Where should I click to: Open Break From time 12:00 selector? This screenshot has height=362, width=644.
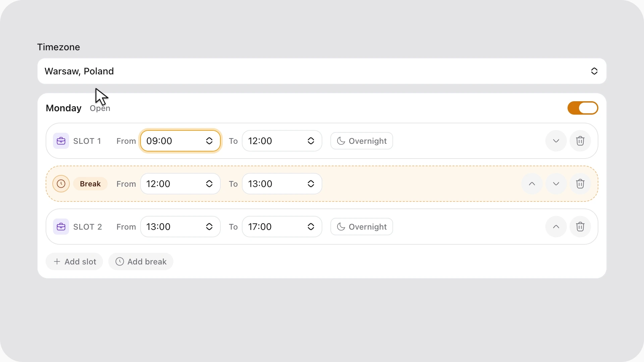(180, 184)
